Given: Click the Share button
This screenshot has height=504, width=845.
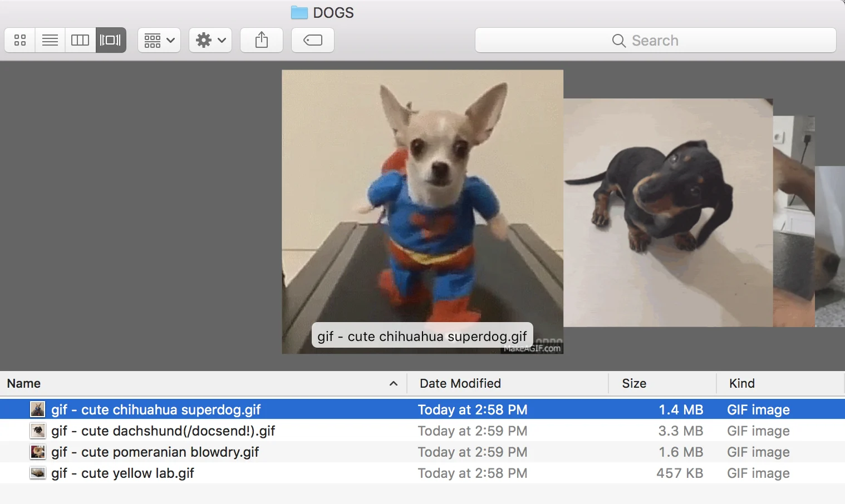Looking at the screenshot, I should [x=262, y=40].
